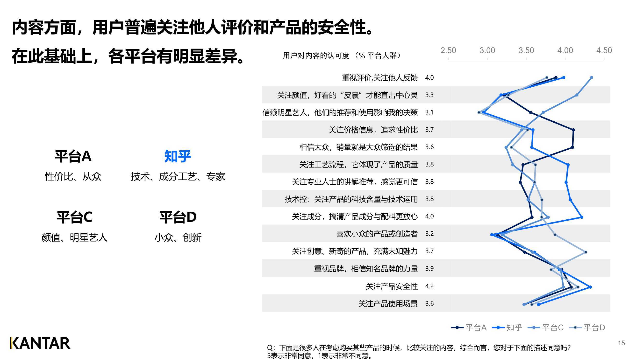Click 平台C data point on 关注颜值 row
The width and height of the screenshot is (644, 362).
click(577, 95)
